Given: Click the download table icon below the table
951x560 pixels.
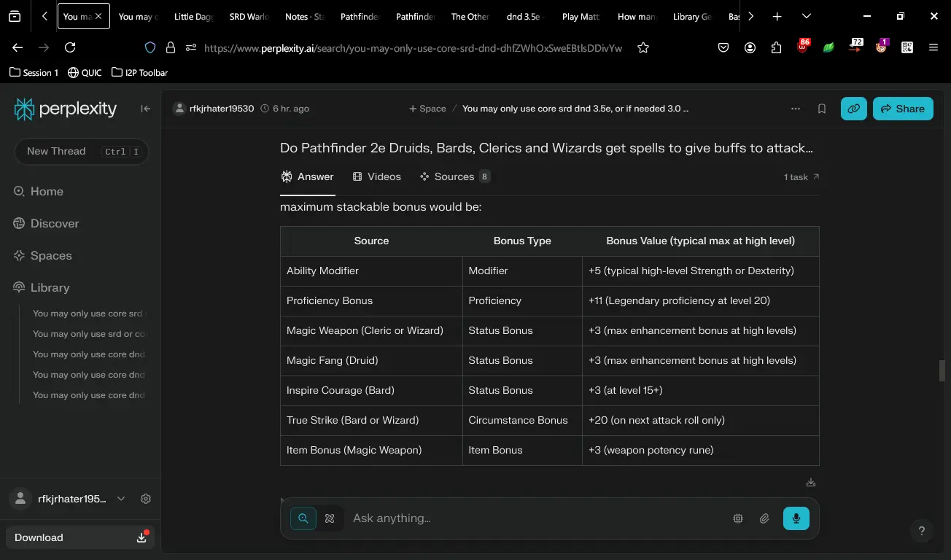Looking at the screenshot, I should (811, 483).
